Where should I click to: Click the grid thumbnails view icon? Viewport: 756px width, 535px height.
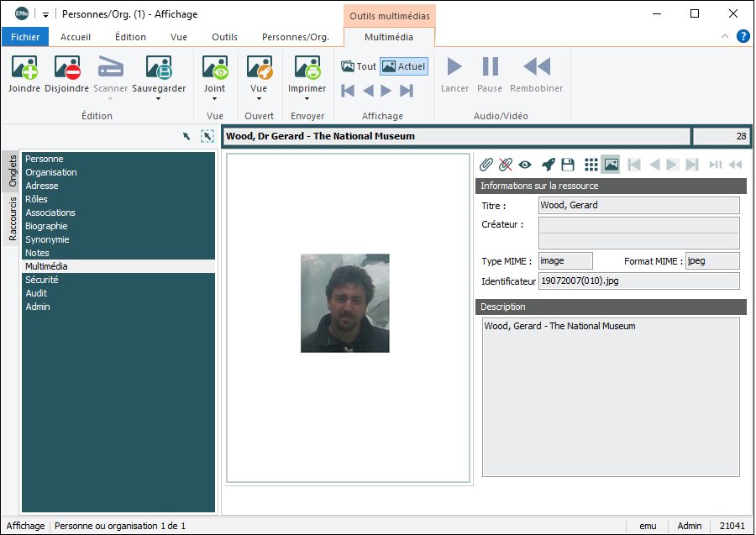tap(591, 165)
